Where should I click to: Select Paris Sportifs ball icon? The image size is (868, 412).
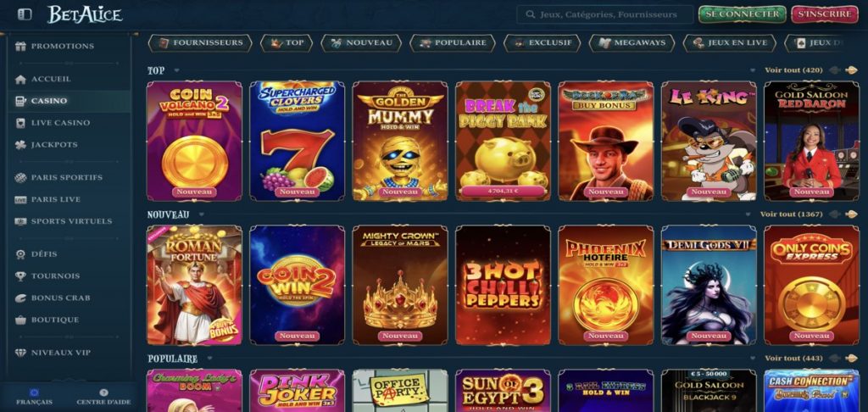point(20,178)
